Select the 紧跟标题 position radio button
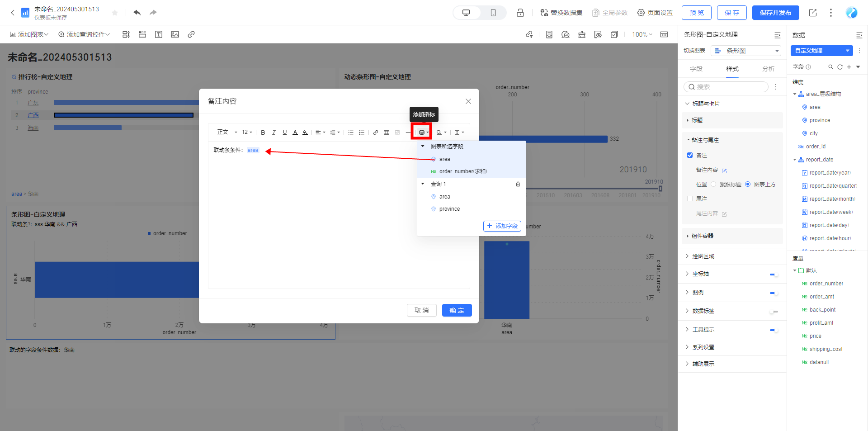The height and width of the screenshot is (431, 868). [713, 184]
